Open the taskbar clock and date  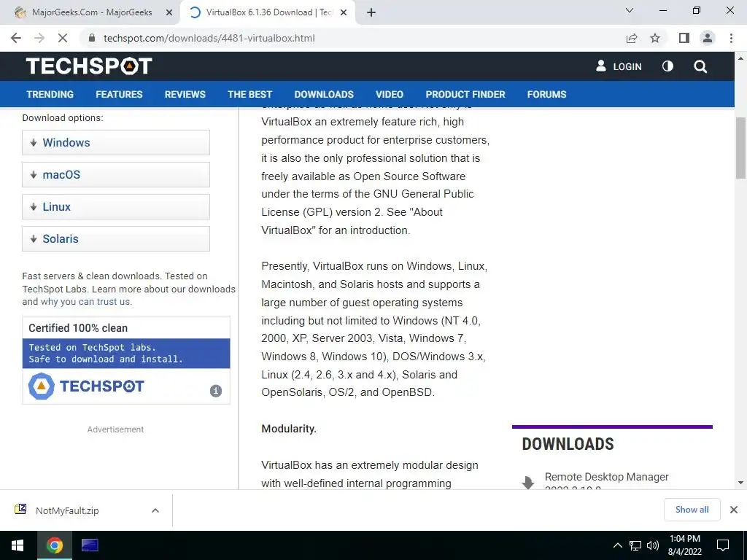click(684, 545)
